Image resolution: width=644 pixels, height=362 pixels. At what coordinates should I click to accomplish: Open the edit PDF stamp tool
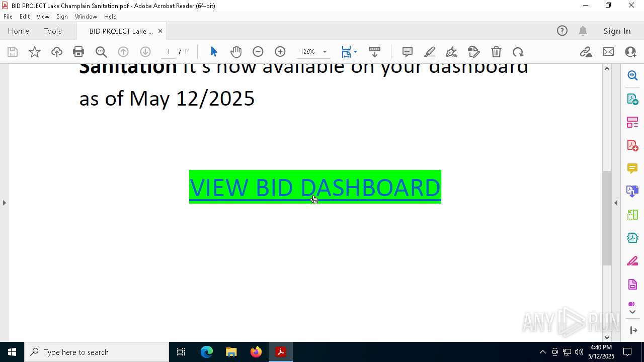point(473,52)
